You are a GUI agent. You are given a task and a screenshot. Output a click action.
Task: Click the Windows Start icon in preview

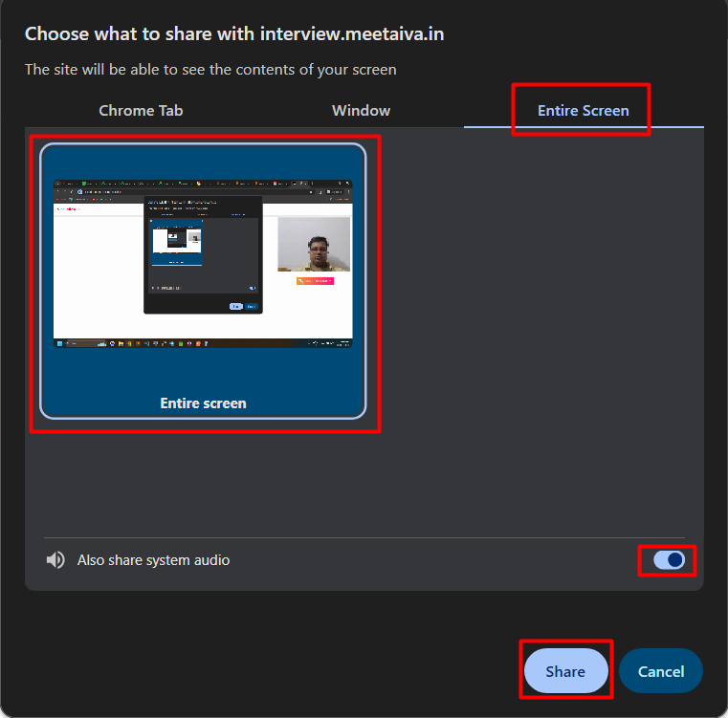click(x=58, y=342)
